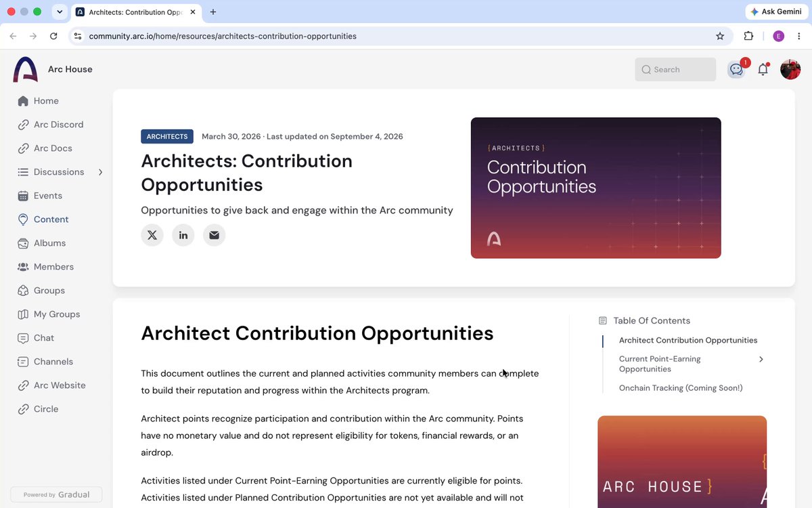812x508 pixels.
Task: Click the Members people icon
Action: pyautogui.click(x=23, y=267)
